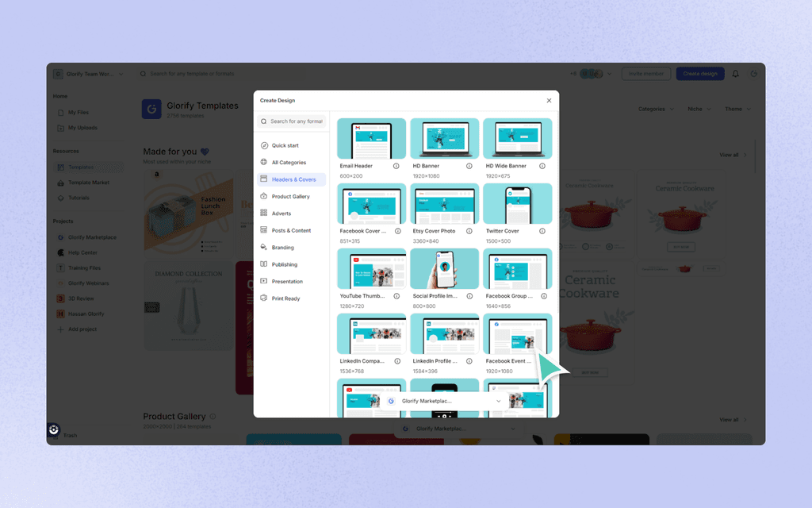The image size is (812, 508).
Task: Open the Branding paint icon
Action: point(265,247)
